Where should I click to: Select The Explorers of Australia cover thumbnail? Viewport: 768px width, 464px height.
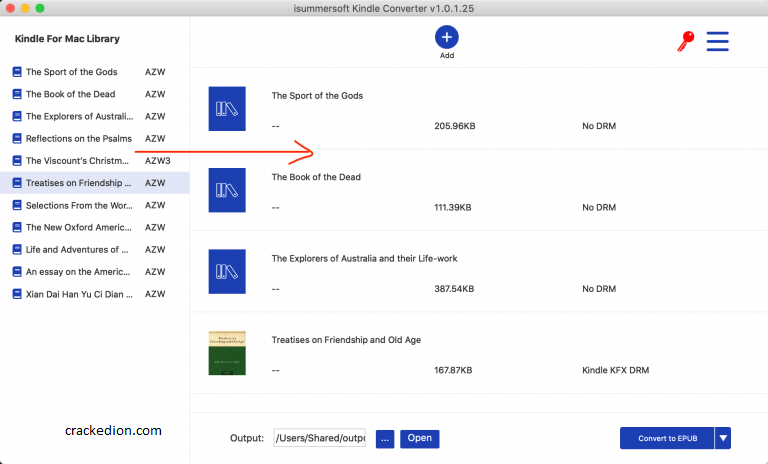[x=227, y=271]
